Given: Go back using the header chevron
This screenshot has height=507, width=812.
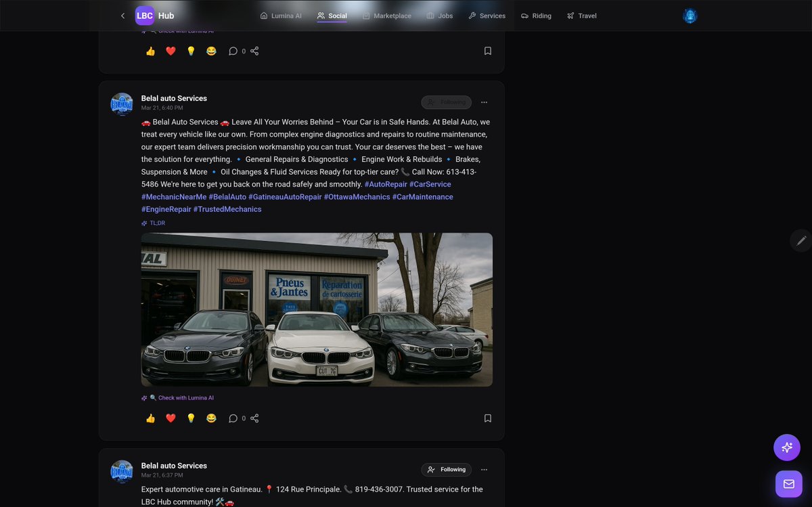Looking at the screenshot, I should [122, 16].
